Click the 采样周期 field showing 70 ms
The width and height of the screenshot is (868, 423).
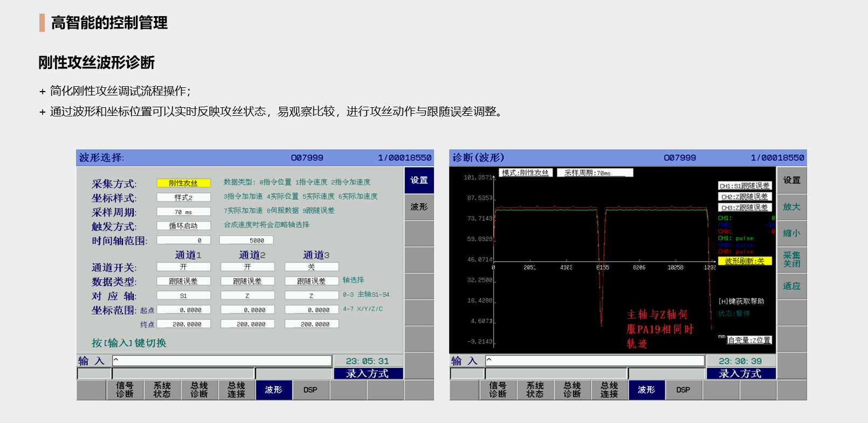pos(183,212)
